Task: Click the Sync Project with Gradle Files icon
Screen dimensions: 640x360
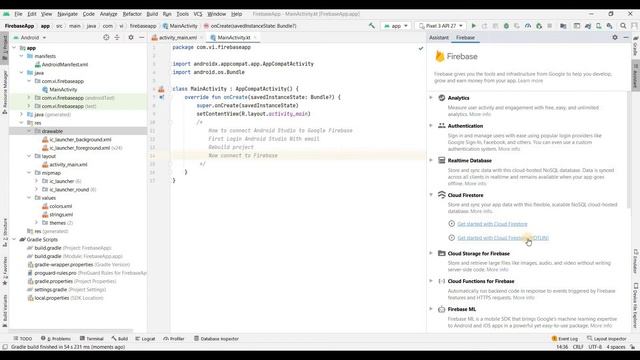Action: (x=588, y=26)
